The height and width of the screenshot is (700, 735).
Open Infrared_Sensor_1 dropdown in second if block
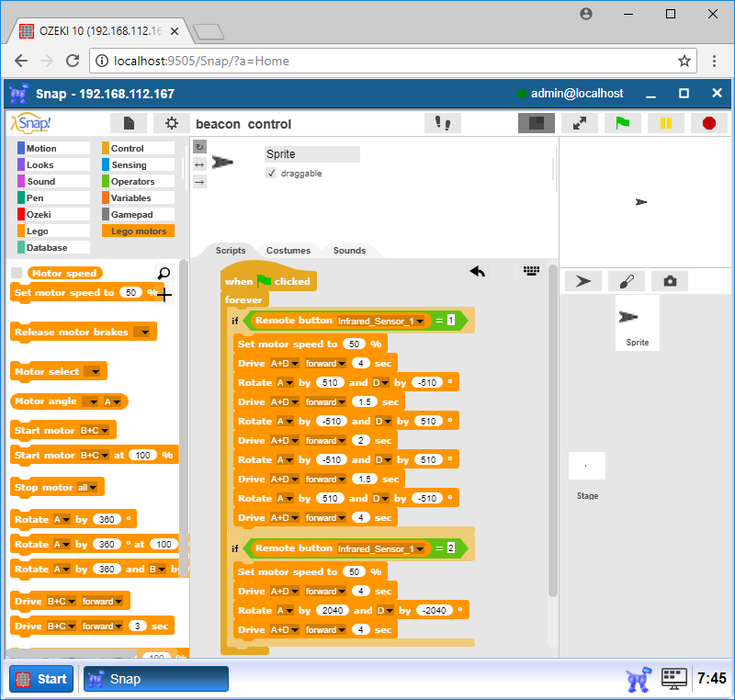pos(380,548)
